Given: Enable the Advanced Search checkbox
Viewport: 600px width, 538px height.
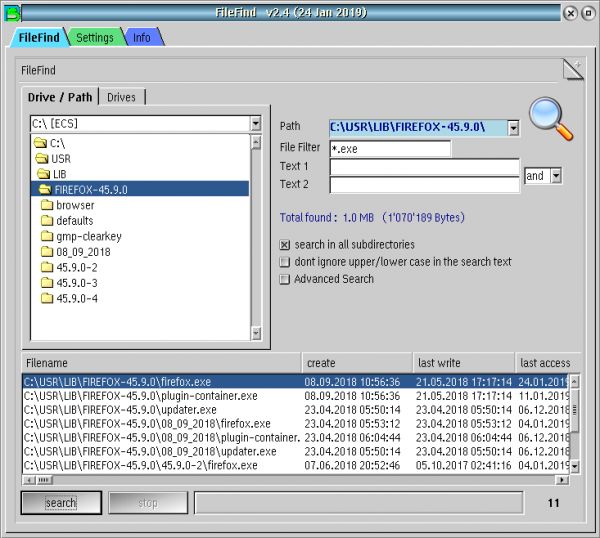Looking at the screenshot, I should [284, 279].
